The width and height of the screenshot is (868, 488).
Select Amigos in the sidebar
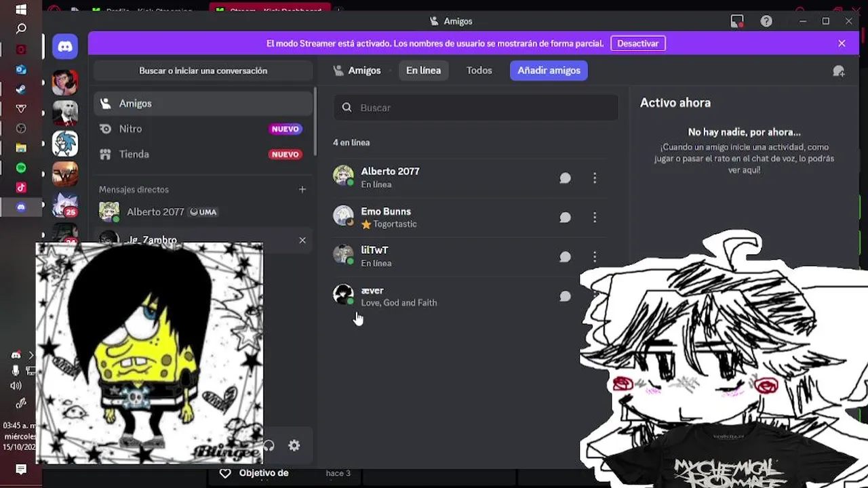pyautogui.click(x=203, y=104)
